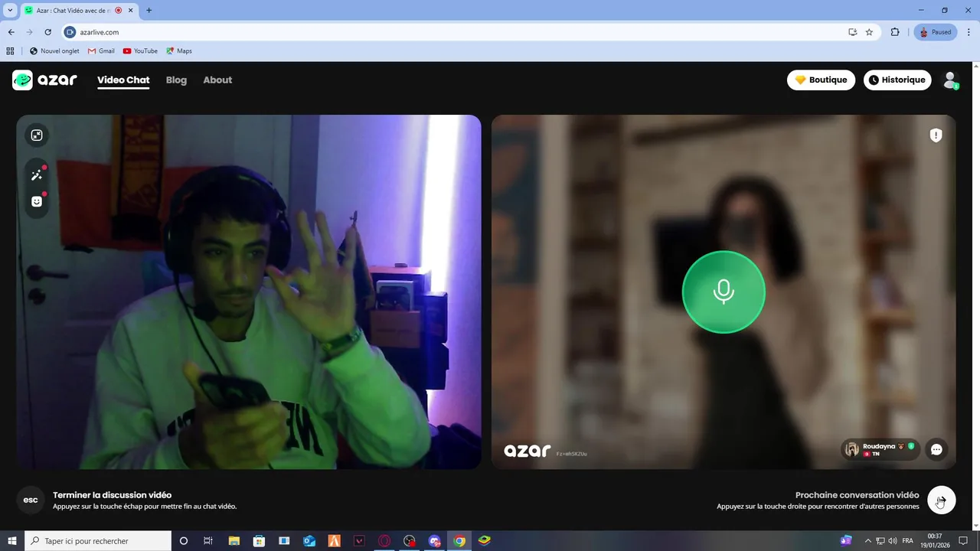Open clock and date flyout
The height and width of the screenshot is (551, 980).
[935, 541]
